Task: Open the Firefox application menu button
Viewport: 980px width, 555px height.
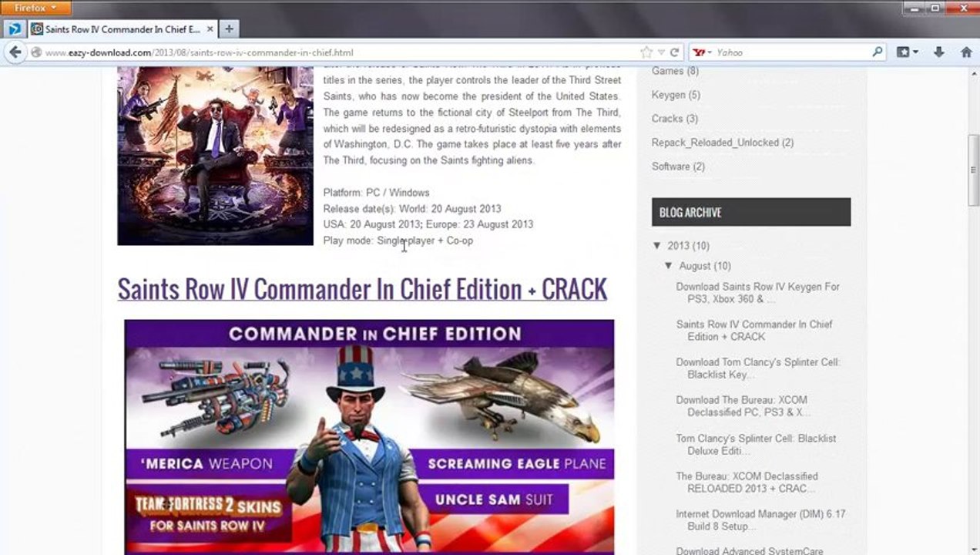Action: 36,8
